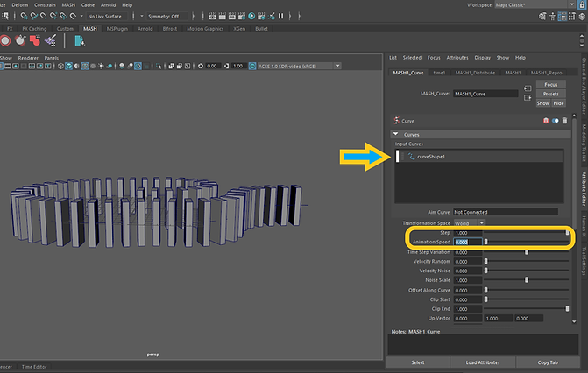
Task: Click the pause icon in status line
Action: [x=281, y=16]
